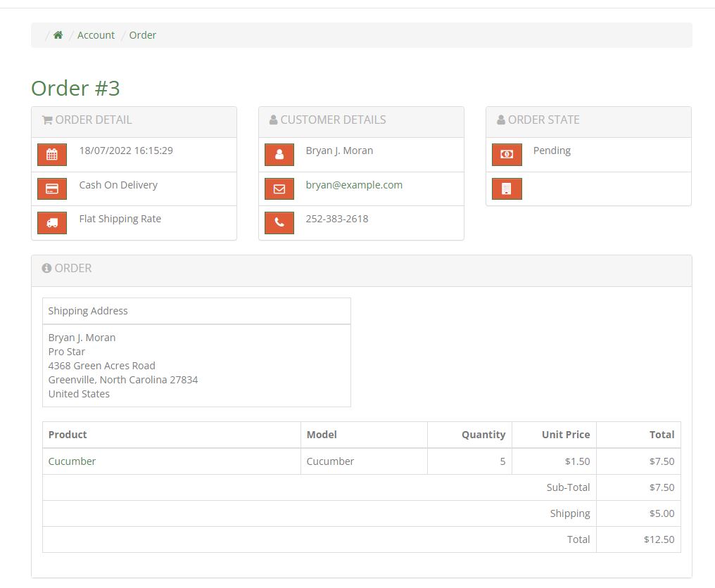Image resolution: width=715 pixels, height=588 pixels.
Task: Open the Order breadcrumb link
Action: [x=143, y=35]
